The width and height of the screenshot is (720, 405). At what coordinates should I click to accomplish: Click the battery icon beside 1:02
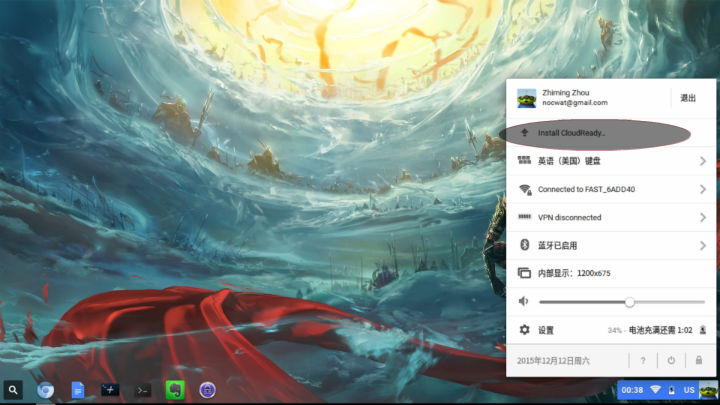point(703,330)
